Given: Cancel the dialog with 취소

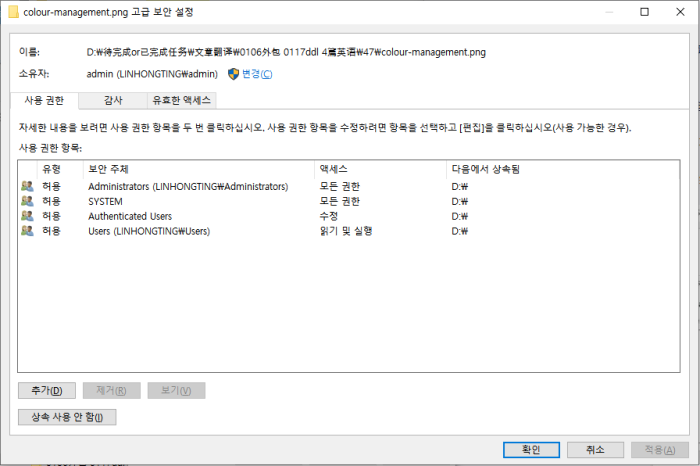Looking at the screenshot, I should click(x=595, y=450).
